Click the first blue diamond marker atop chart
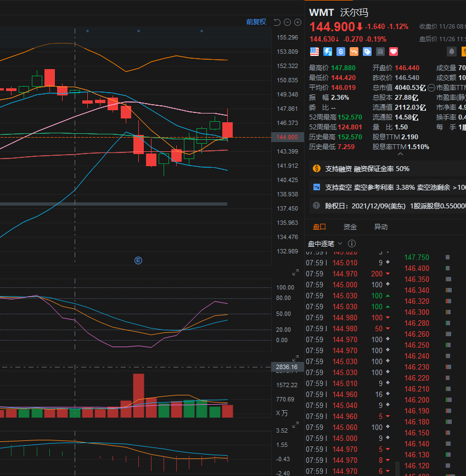The width and height of the screenshot is (466, 476). click(87, 31)
